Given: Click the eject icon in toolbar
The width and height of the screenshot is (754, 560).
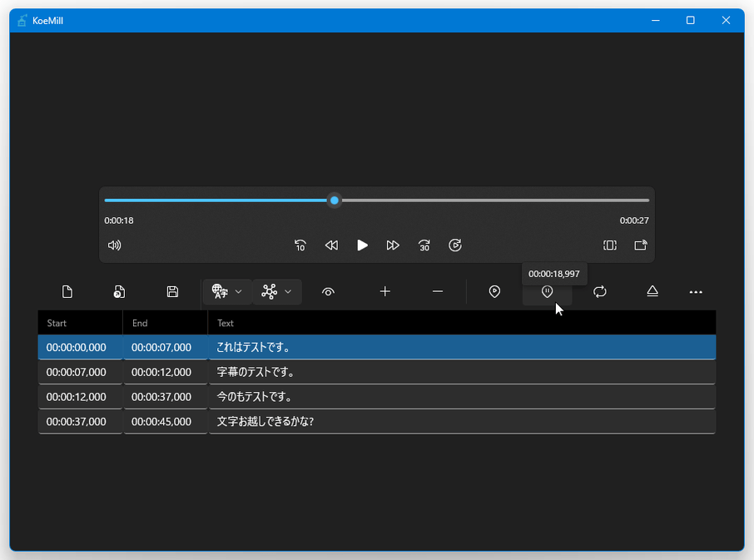Looking at the screenshot, I should tap(652, 291).
